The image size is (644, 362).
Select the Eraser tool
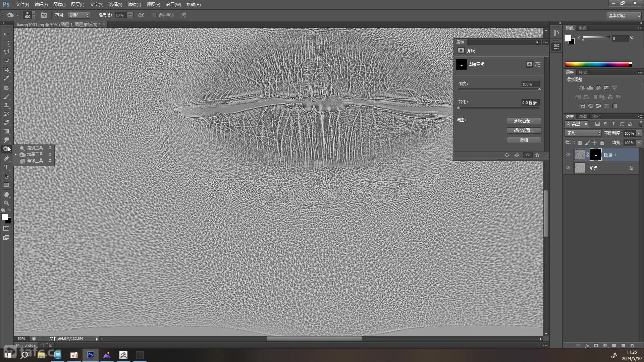(x=6, y=123)
